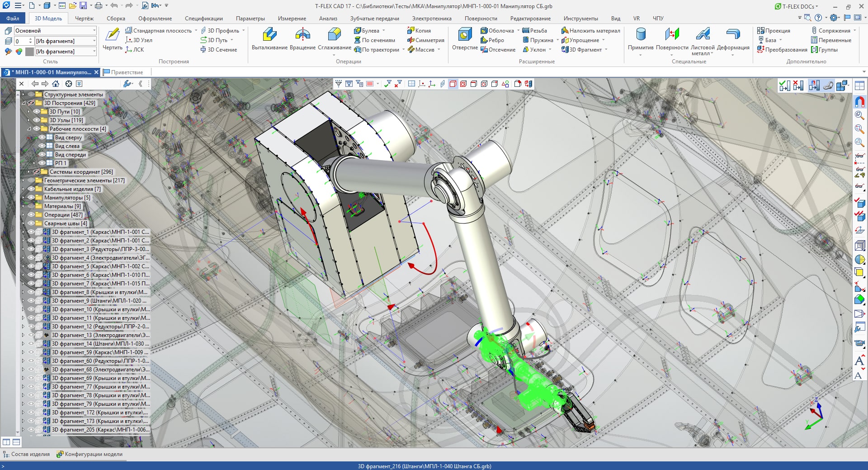Choose the Отверстие hole tool
Screen dimensions: 868x470
[465, 38]
